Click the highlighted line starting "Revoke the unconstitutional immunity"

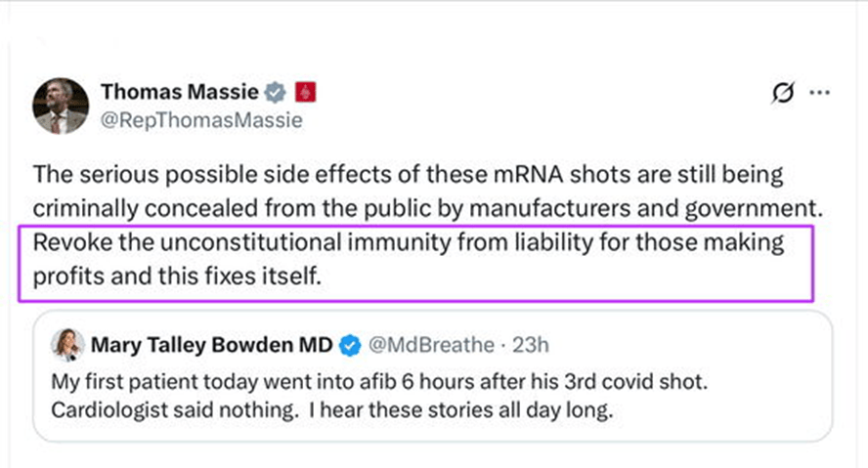click(409, 243)
